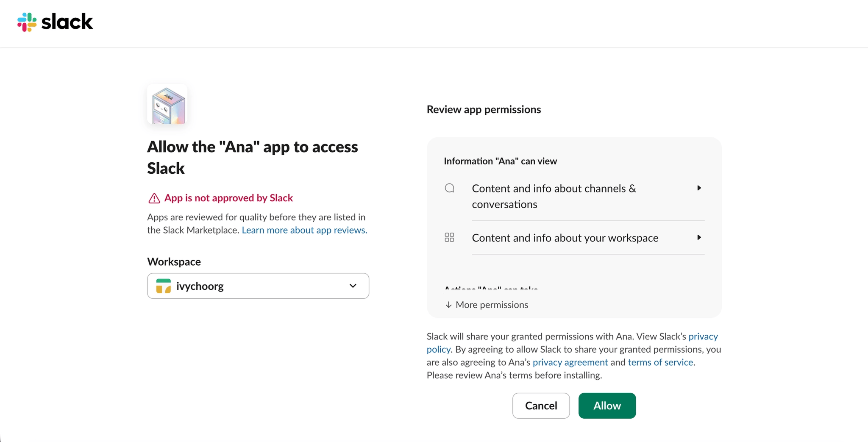This screenshot has width=868, height=442.
Task: Click the ivychoorg workspace icon
Action: pos(164,286)
